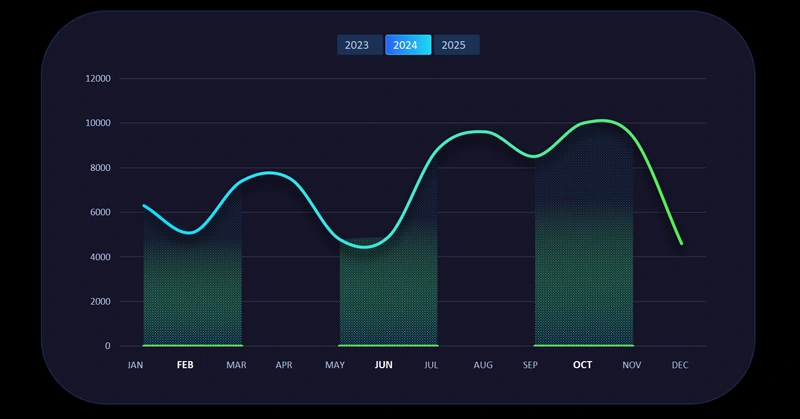Click the MAR month label

(235, 365)
